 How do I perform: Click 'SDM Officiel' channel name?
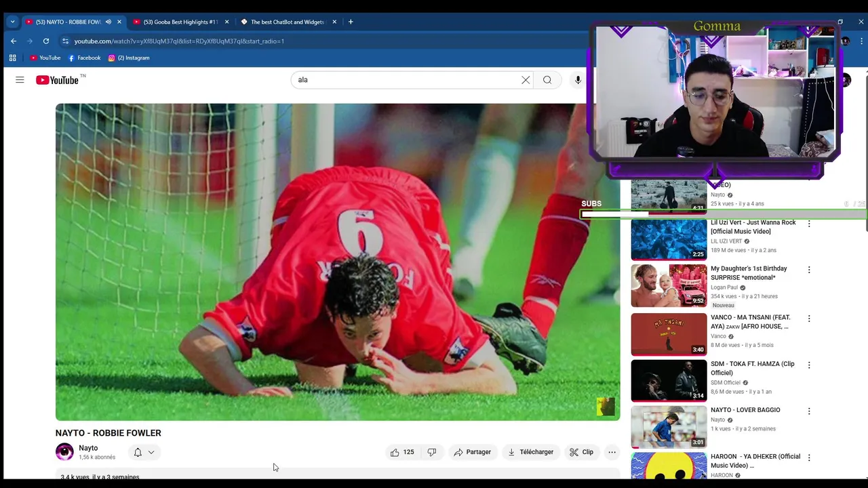726,382
